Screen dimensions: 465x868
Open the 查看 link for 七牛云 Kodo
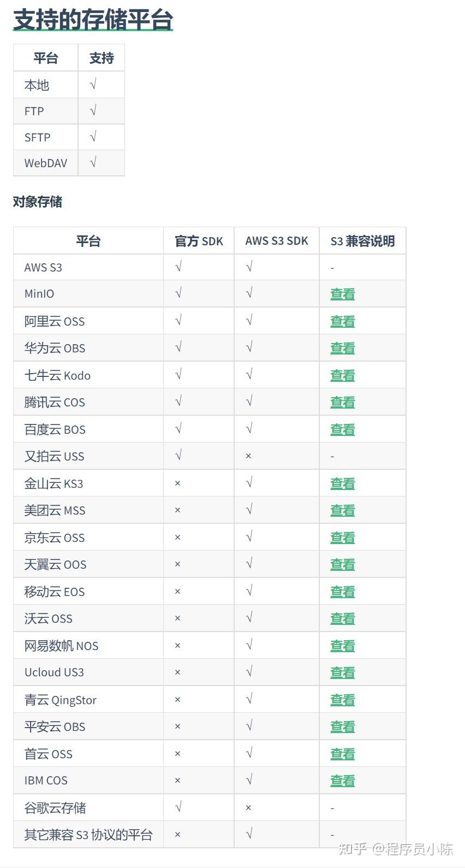(343, 375)
